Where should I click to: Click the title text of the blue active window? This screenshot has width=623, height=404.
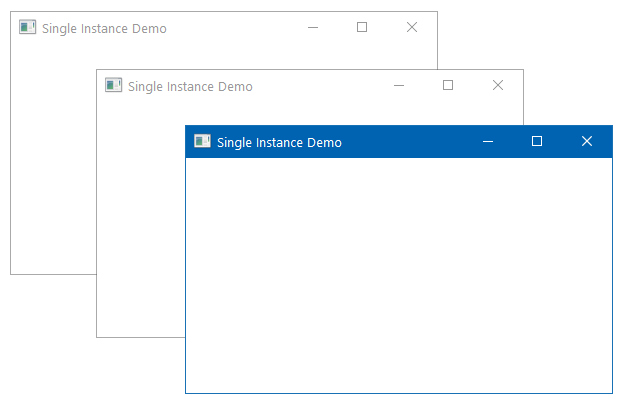tap(279, 143)
